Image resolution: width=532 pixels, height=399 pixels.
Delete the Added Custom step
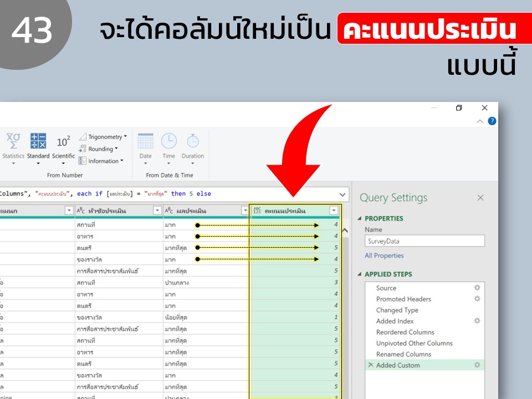[x=371, y=365]
